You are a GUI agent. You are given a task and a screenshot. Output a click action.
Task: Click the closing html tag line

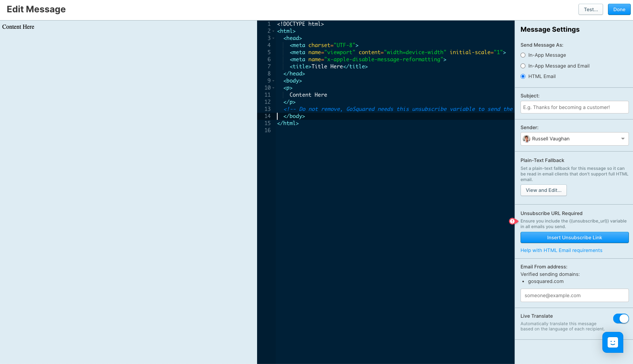[288, 123]
